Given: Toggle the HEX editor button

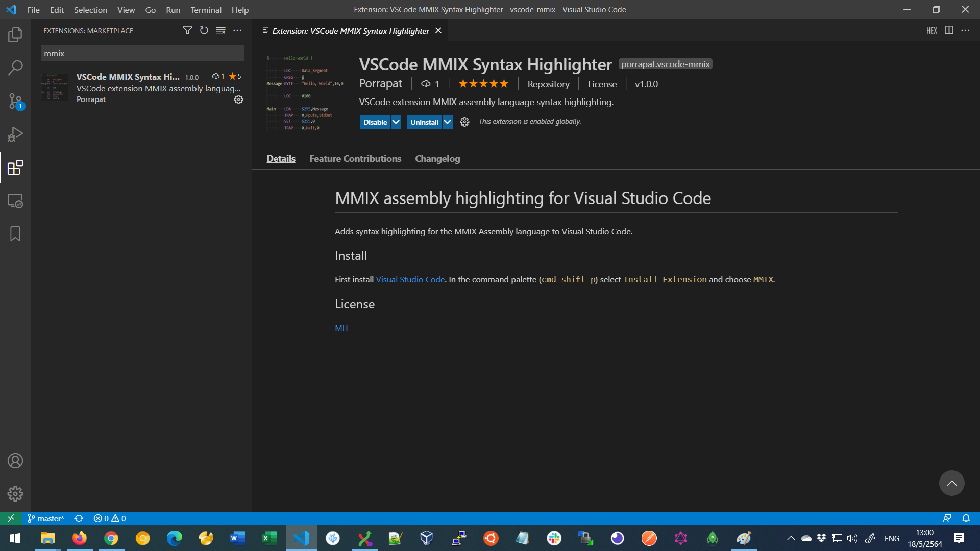Looking at the screenshot, I should 932,31.
